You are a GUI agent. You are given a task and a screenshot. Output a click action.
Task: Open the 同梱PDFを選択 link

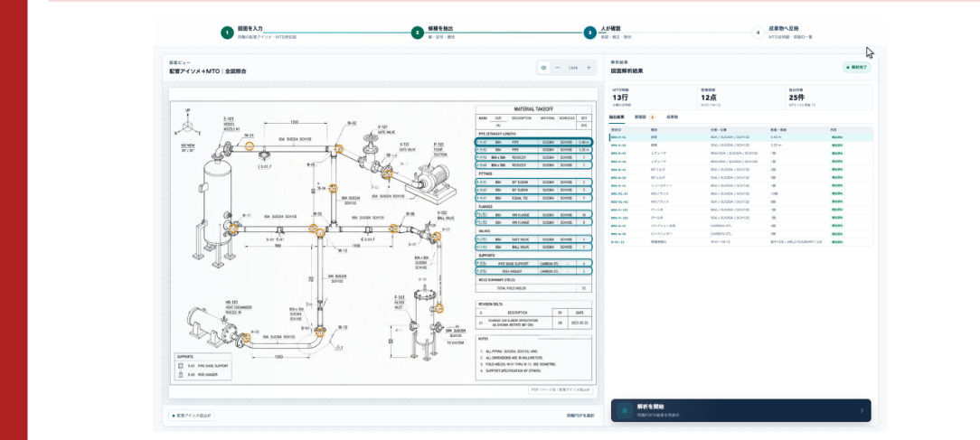pyautogui.click(x=580, y=416)
